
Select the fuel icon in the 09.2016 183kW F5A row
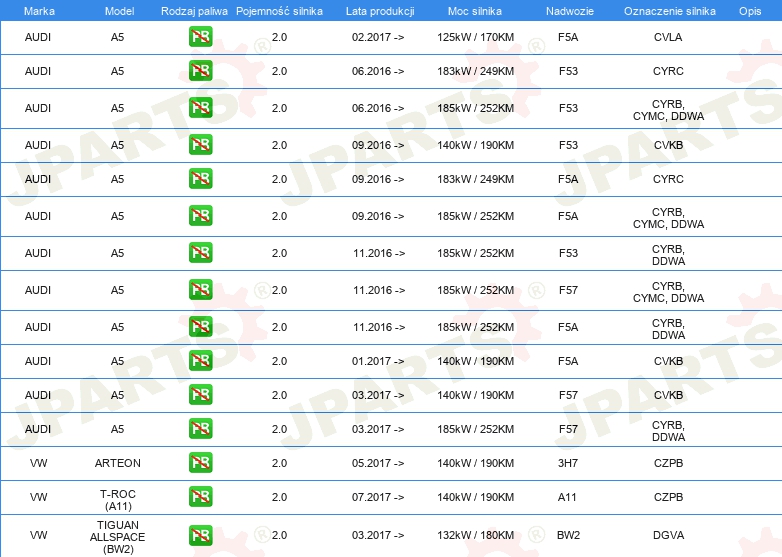pos(200,179)
